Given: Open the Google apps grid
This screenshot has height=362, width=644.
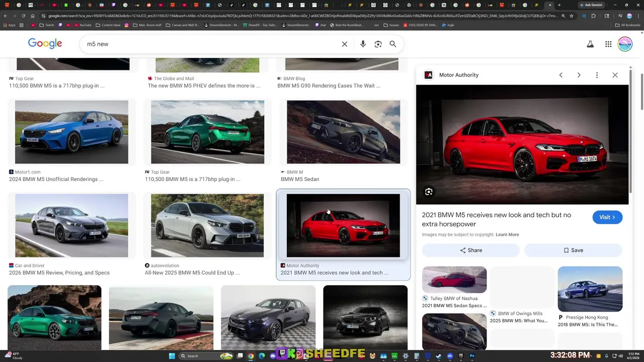Looking at the screenshot, I should (x=608, y=44).
